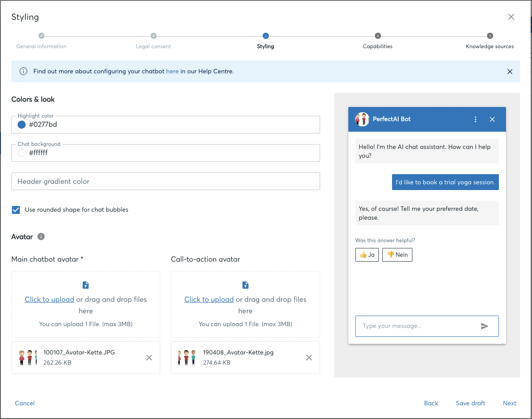Click the 'Hello! I'm the AI chat assistant' message
Screen dimensions: 532x419
pos(427,151)
